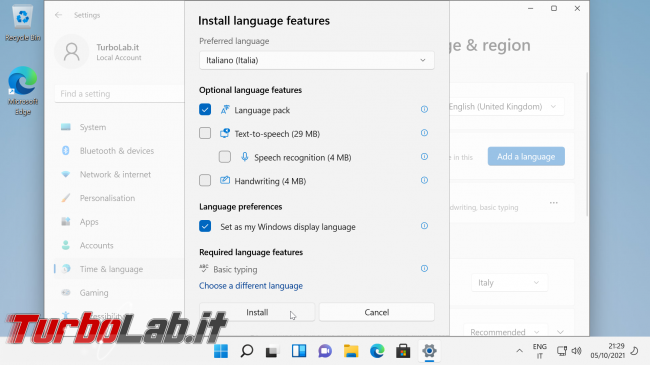Open the Italy region dropdown

click(x=509, y=283)
